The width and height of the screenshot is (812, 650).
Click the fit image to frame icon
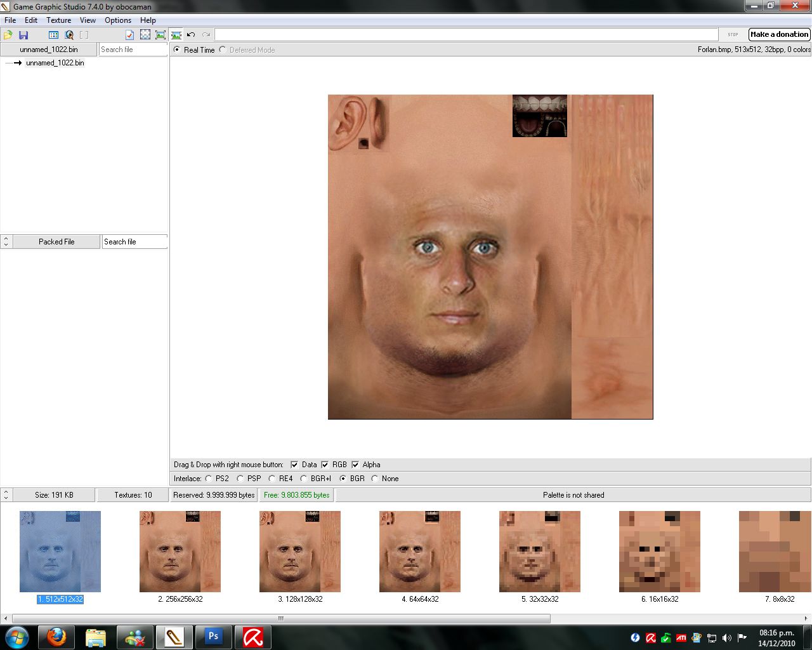(x=160, y=35)
